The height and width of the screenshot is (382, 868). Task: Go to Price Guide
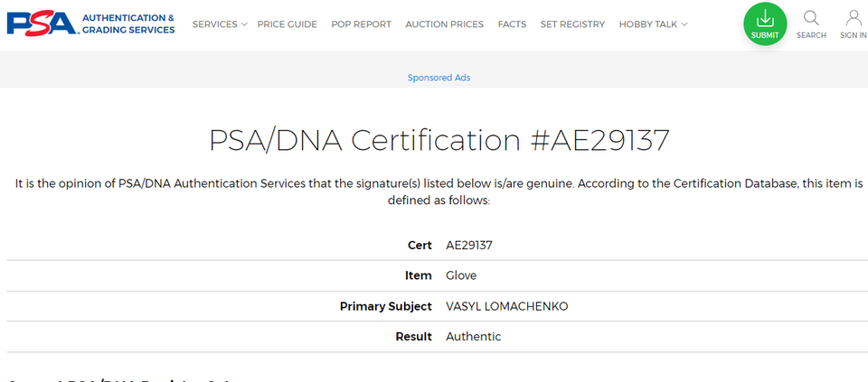pyautogui.click(x=287, y=24)
